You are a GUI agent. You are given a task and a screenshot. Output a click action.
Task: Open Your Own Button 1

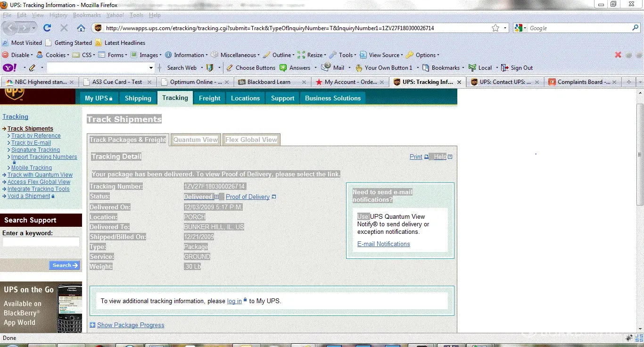click(x=384, y=68)
